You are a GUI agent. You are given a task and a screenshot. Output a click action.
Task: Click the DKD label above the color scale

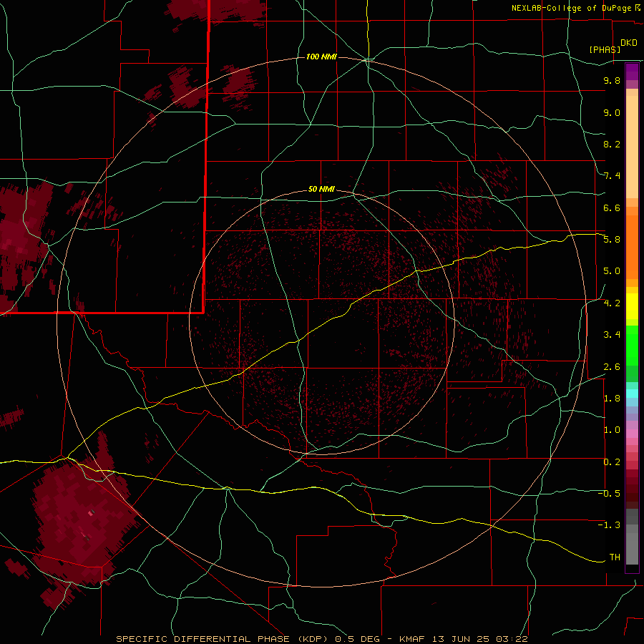coord(629,43)
